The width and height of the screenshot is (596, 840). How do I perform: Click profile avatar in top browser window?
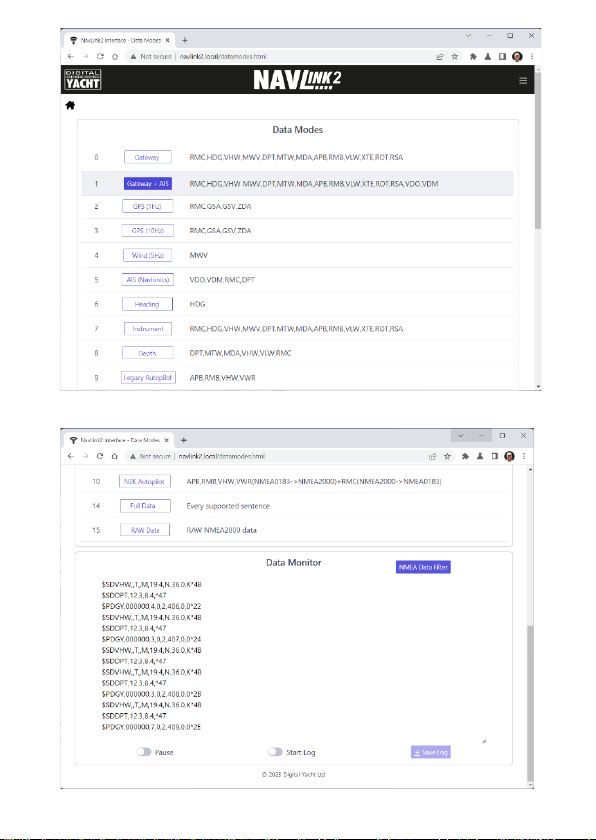click(x=517, y=56)
